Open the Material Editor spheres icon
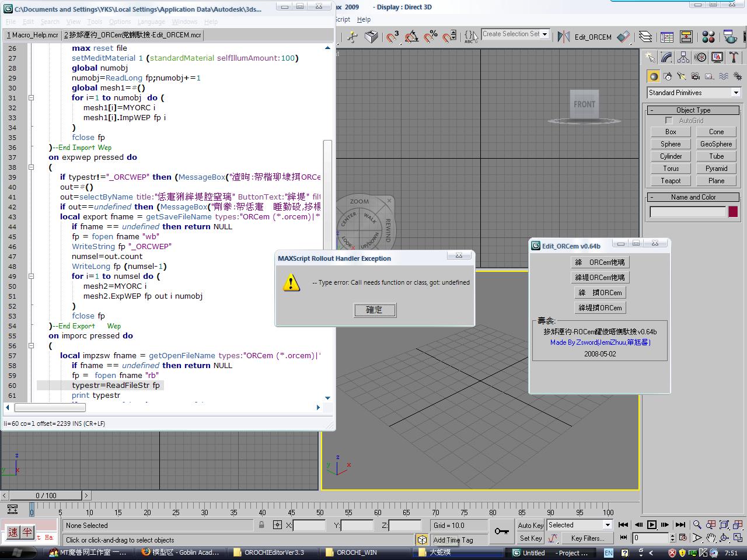Screen dimensions: 747x560 point(708,37)
